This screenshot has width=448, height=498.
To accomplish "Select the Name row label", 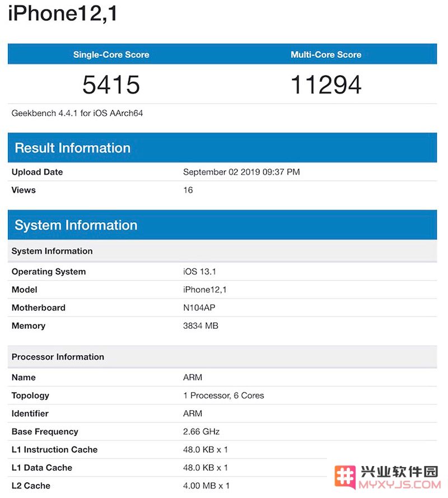I will [24, 378].
